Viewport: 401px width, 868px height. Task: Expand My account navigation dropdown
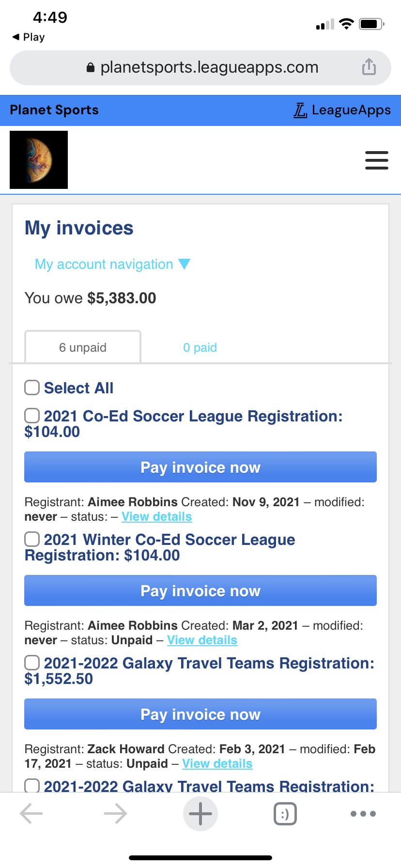click(x=112, y=264)
